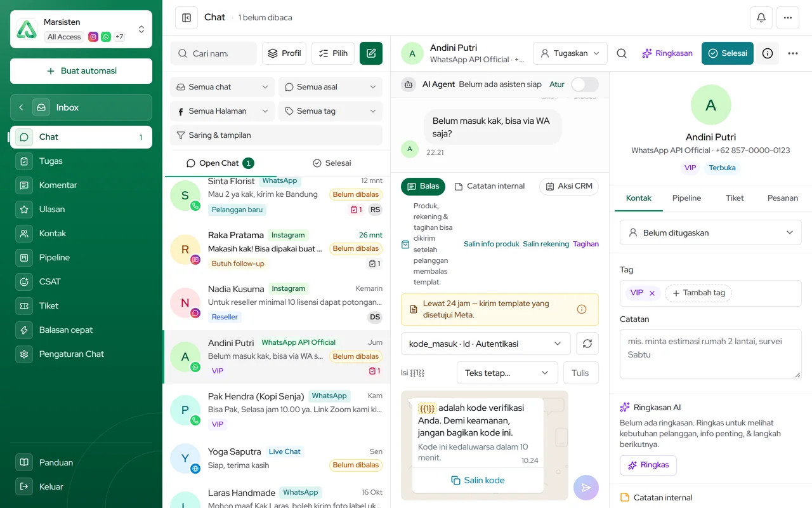
Task: Compose a new chat with green edit icon
Action: pos(371,53)
